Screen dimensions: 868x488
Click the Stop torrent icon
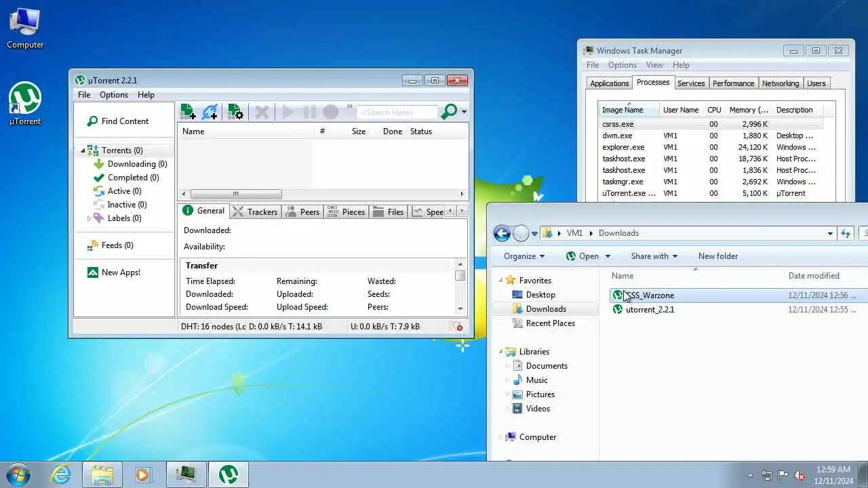pyautogui.click(x=330, y=112)
